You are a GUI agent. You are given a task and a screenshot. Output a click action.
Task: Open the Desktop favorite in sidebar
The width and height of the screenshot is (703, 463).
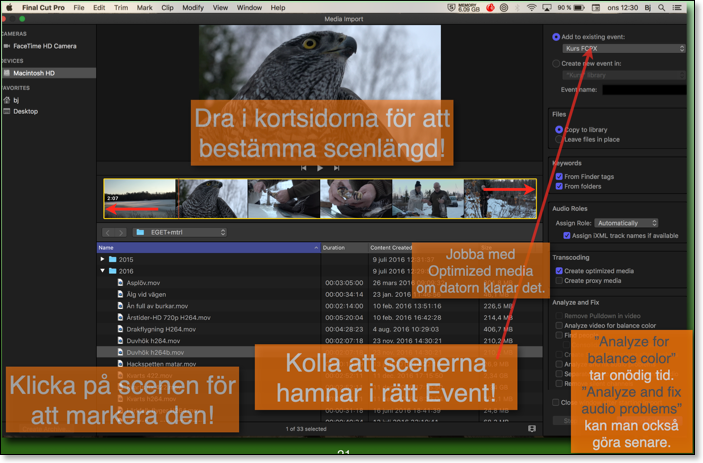click(x=26, y=111)
